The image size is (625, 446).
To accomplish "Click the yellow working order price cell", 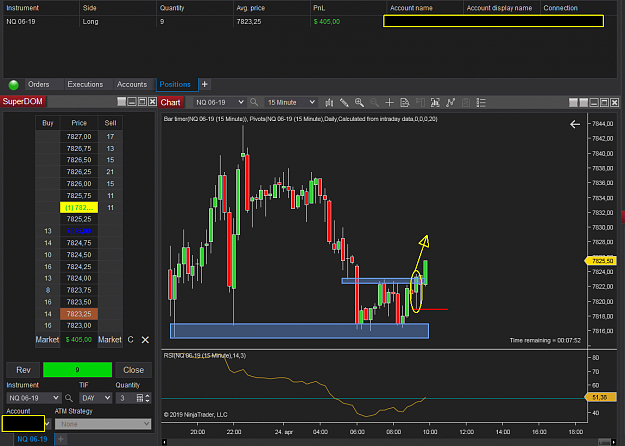I will (x=79, y=207).
